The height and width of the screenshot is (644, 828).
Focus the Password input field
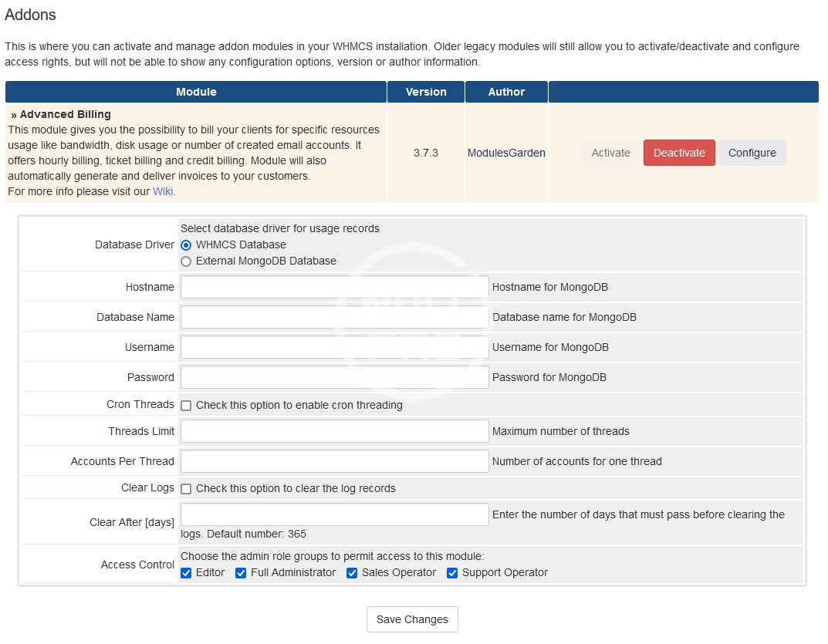[334, 378]
